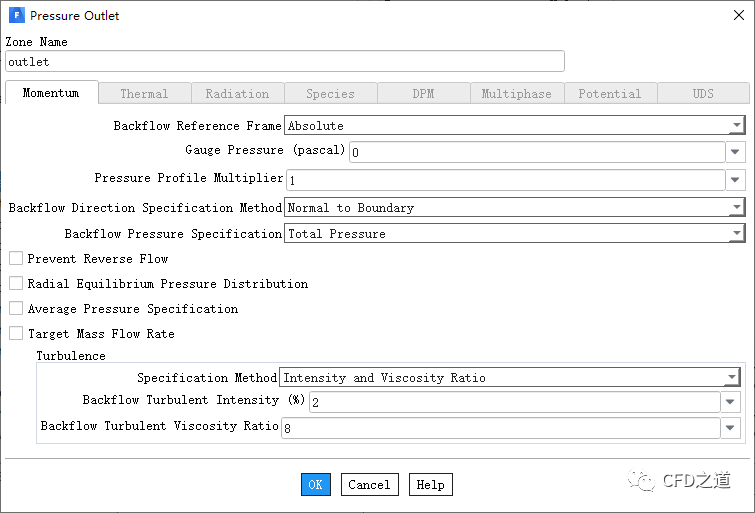This screenshot has height=513, width=755.
Task: Select the Momentum tab
Action: (51, 93)
